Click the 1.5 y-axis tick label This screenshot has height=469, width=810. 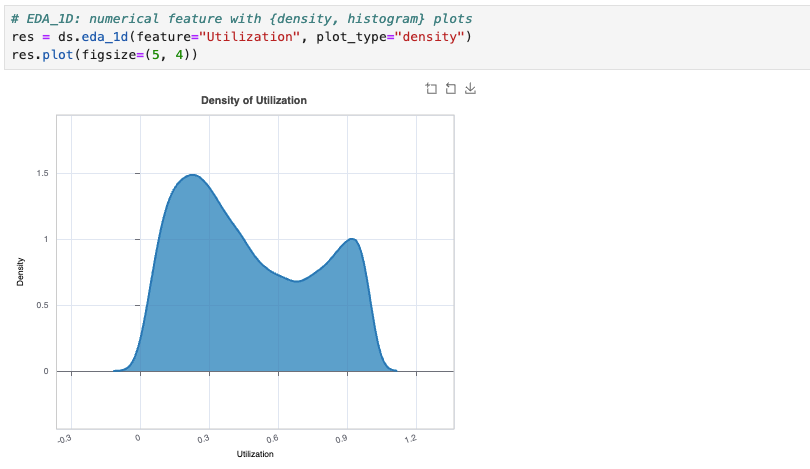43,173
